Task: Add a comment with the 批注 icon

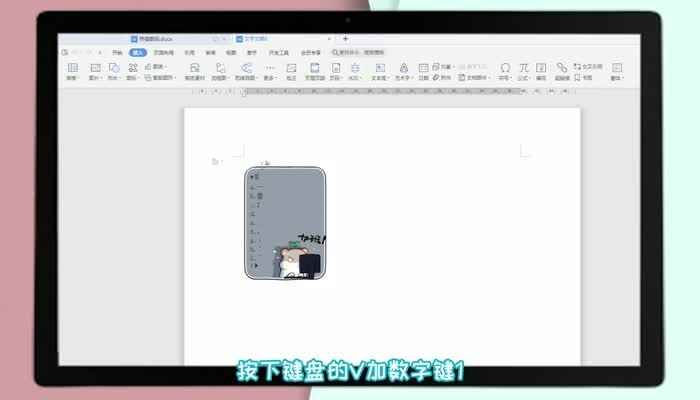Action: click(291, 69)
